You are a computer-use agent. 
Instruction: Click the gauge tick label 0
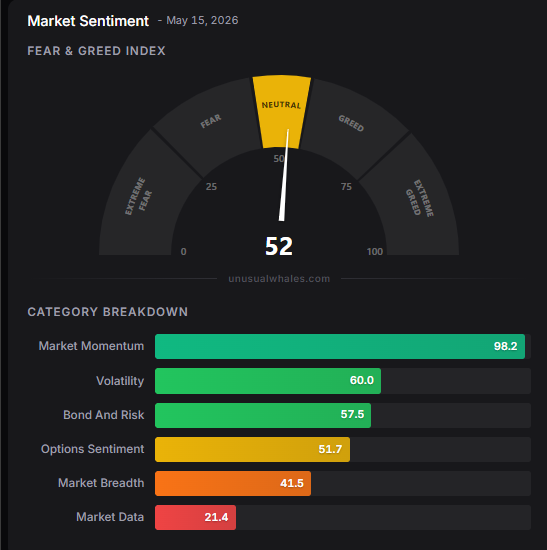click(184, 251)
